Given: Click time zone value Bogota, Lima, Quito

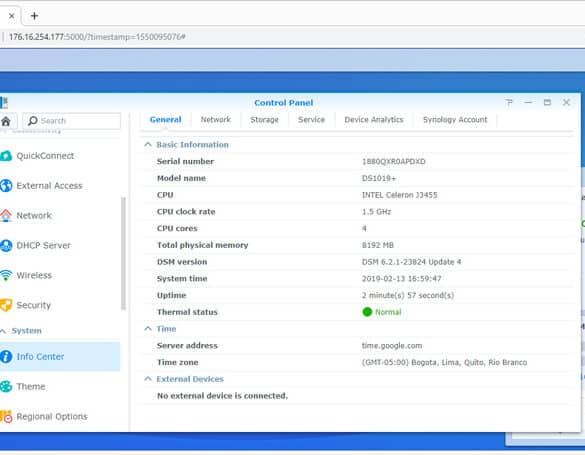Looking at the screenshot, I should (444, 363).
